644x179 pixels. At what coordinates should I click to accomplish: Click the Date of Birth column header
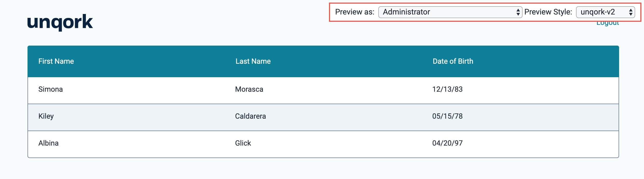453,61
